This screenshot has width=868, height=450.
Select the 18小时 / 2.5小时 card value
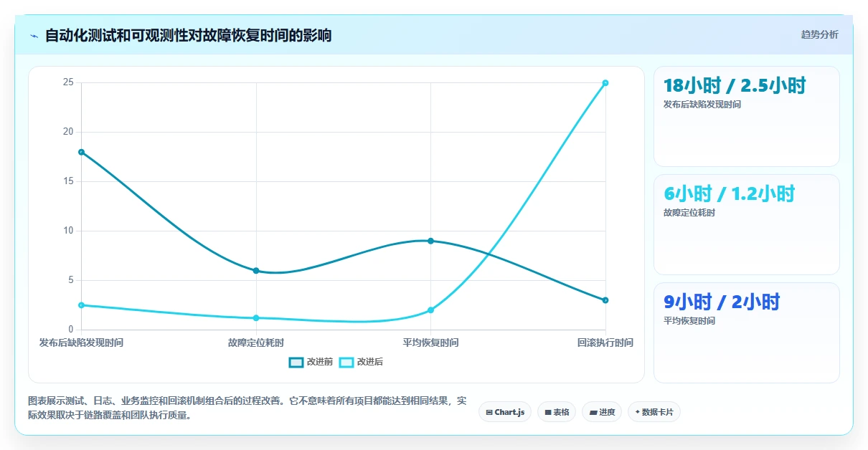[735, 86]
